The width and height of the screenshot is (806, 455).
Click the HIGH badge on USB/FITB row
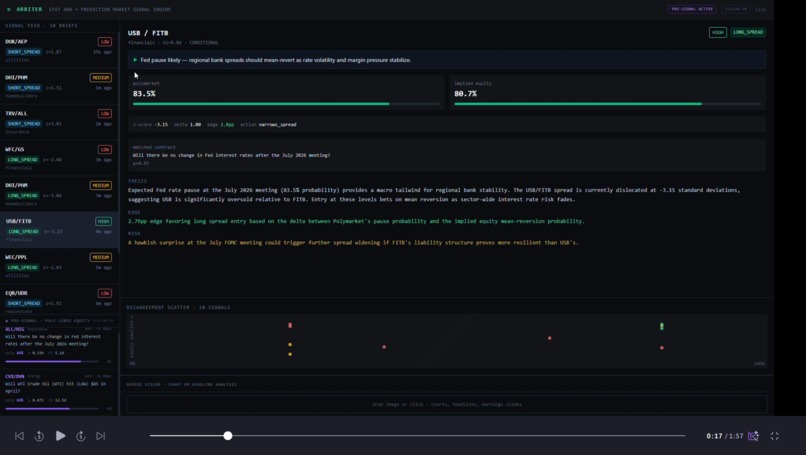[x=103, y=221]
